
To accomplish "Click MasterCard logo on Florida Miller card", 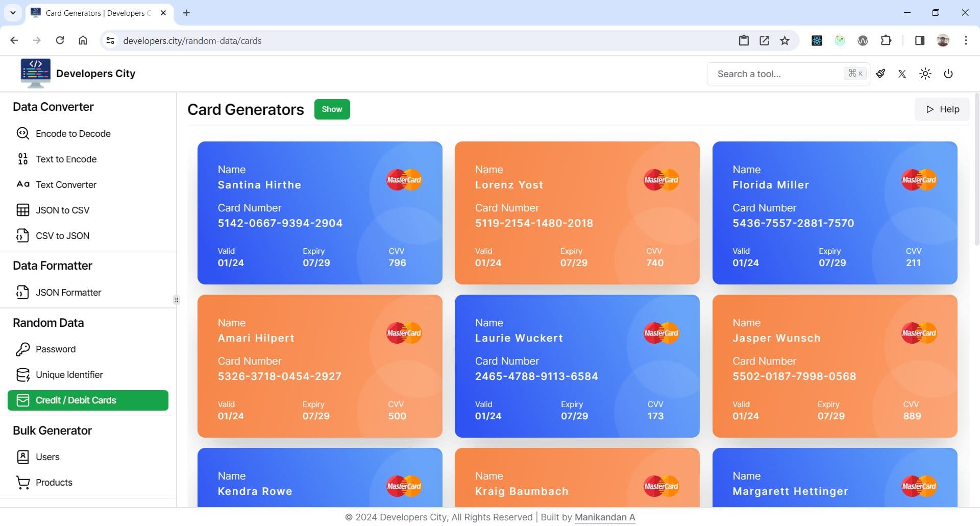I will [919, 180].
